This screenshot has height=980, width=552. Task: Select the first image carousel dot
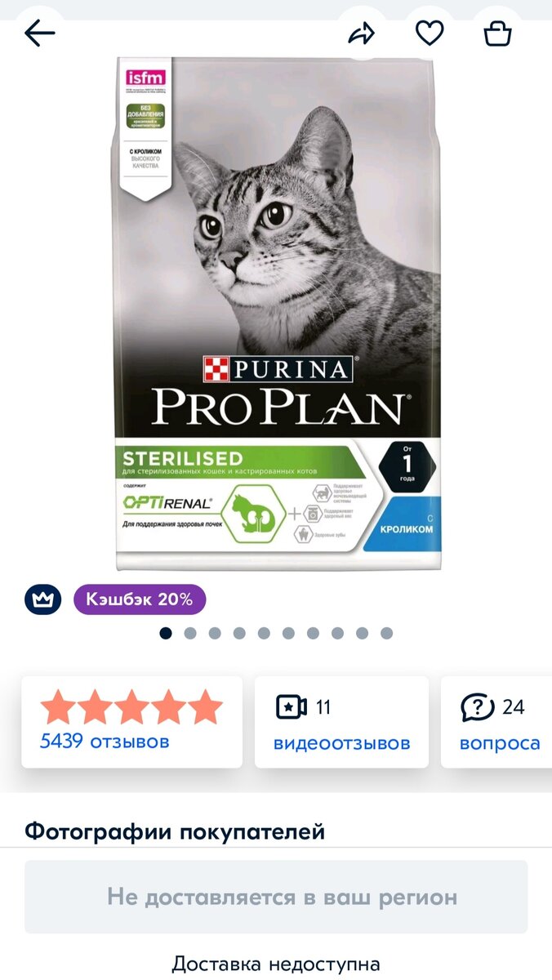coord(166,633)
